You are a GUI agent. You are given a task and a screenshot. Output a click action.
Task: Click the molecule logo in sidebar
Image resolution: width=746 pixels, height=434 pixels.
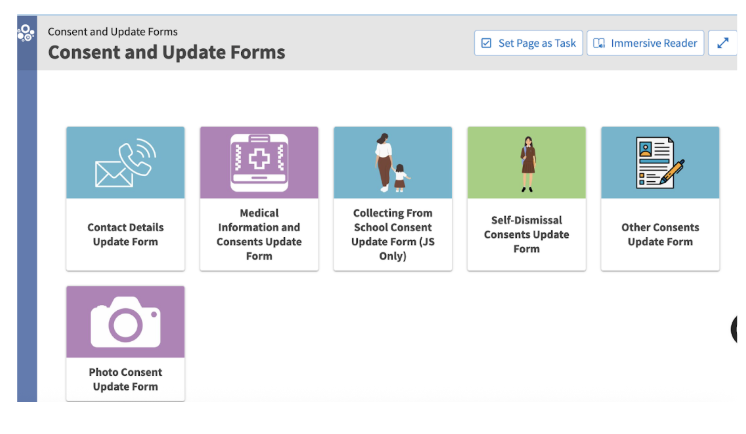pyautogui.click(x=26, y=33)
